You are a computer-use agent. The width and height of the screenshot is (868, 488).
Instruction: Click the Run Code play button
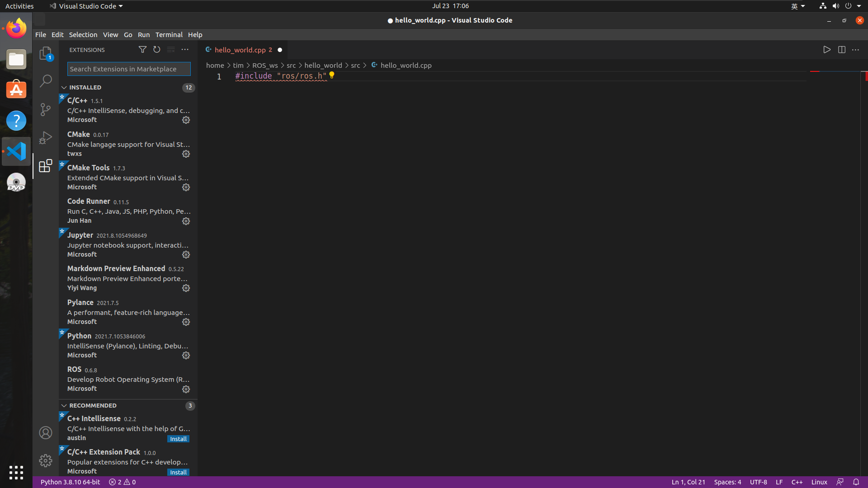pyautogui.click(x=827, y=50)
